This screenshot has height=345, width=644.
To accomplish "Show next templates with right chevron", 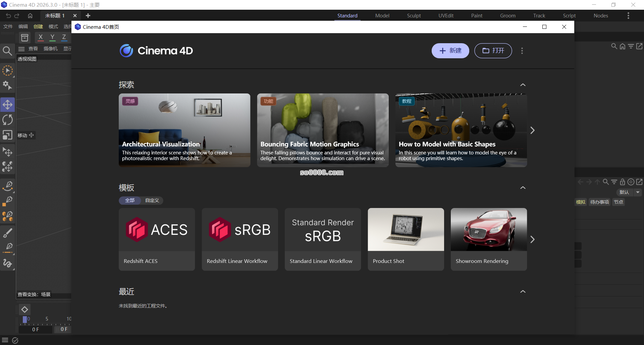I will pos(532,239).
